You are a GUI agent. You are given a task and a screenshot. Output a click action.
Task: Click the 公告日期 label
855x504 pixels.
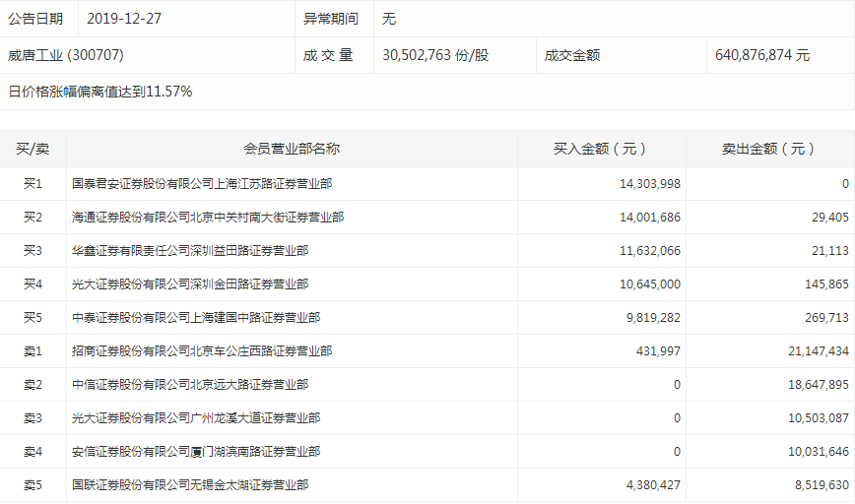tap(35, 19)
